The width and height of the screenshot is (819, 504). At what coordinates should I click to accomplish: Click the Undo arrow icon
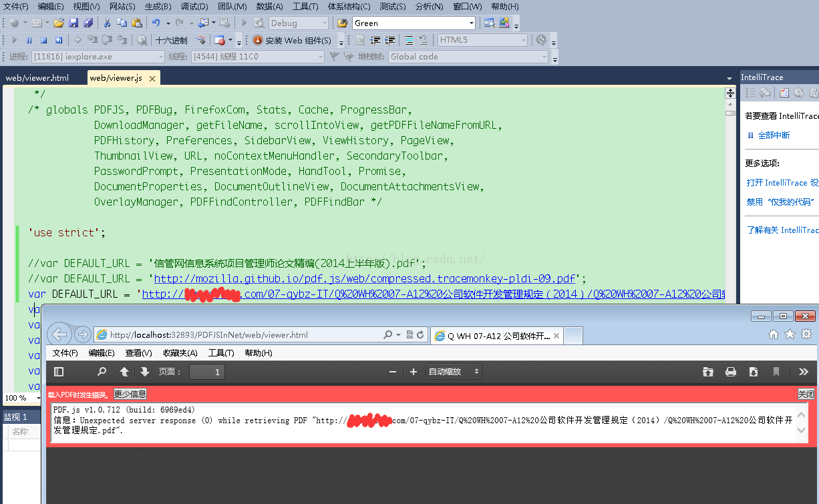156,23
